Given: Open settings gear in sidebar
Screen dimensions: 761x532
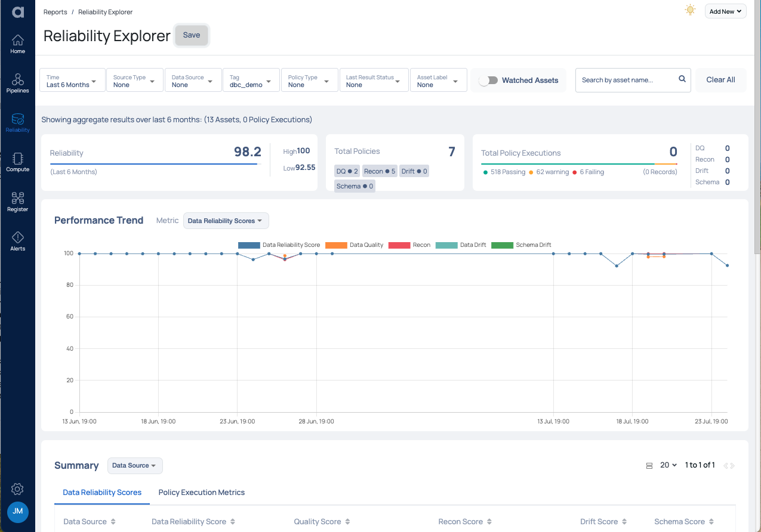Looking at the screenshot, I should 17,489.
